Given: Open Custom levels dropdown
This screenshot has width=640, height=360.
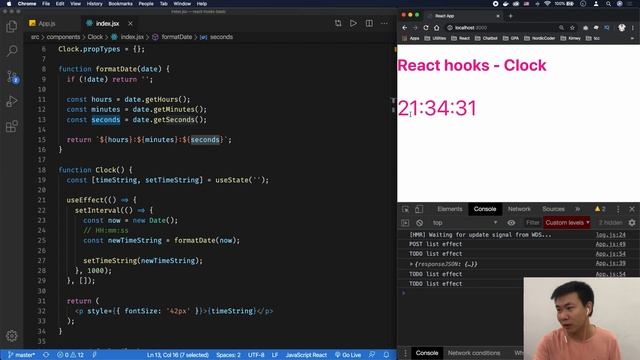Looking at the screenshot, I should (x=567, y=223).
